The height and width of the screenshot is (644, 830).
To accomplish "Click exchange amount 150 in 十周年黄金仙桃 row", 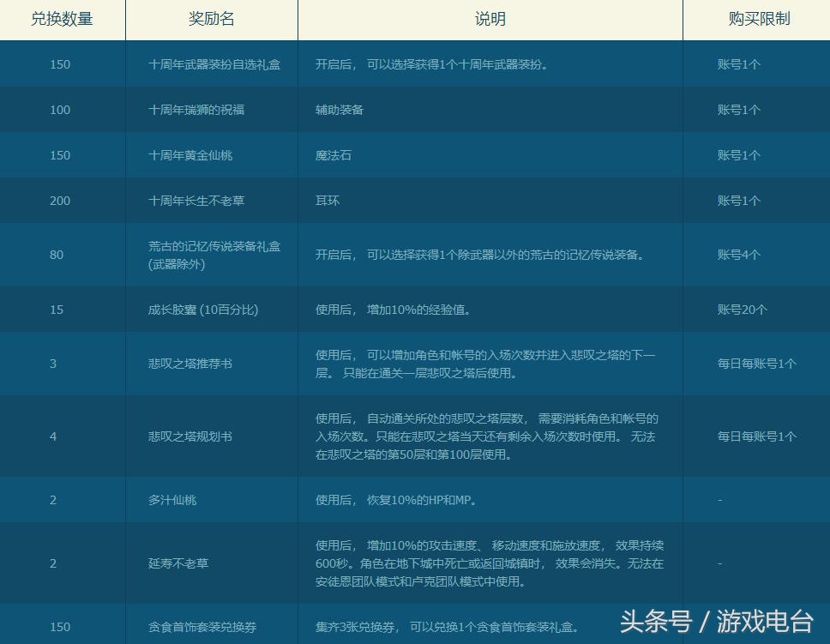I will [60, 156].
